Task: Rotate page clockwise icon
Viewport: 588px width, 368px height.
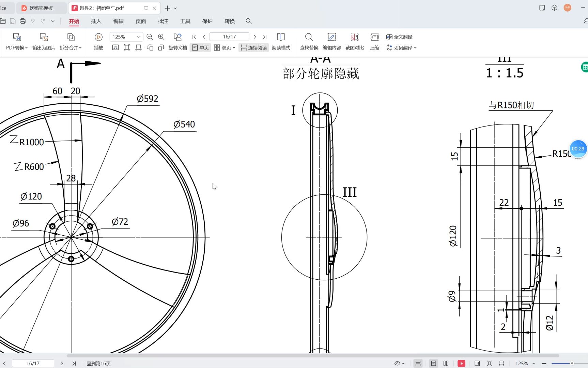Action: [161, 47]
